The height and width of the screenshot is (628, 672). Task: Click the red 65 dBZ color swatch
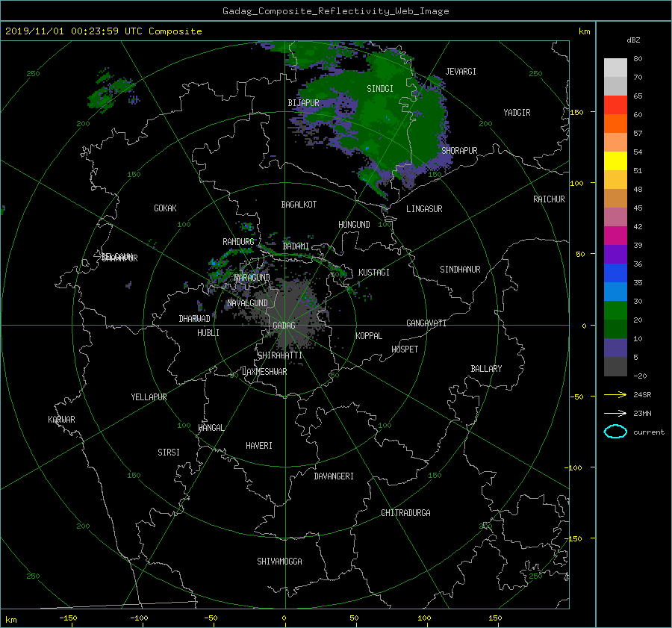click(x=615, y=105)
